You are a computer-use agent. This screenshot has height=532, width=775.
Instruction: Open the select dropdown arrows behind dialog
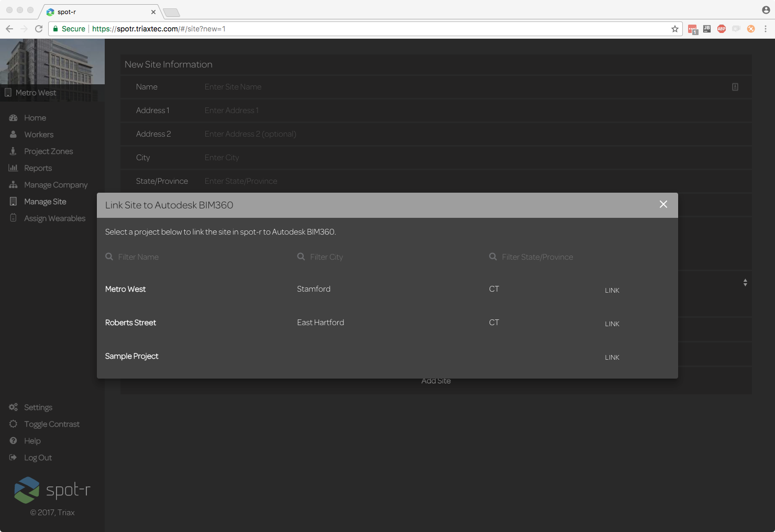point(745,283)
